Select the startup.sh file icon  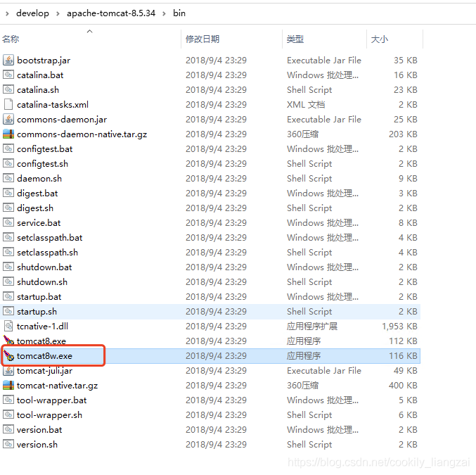tap(8, 312)
